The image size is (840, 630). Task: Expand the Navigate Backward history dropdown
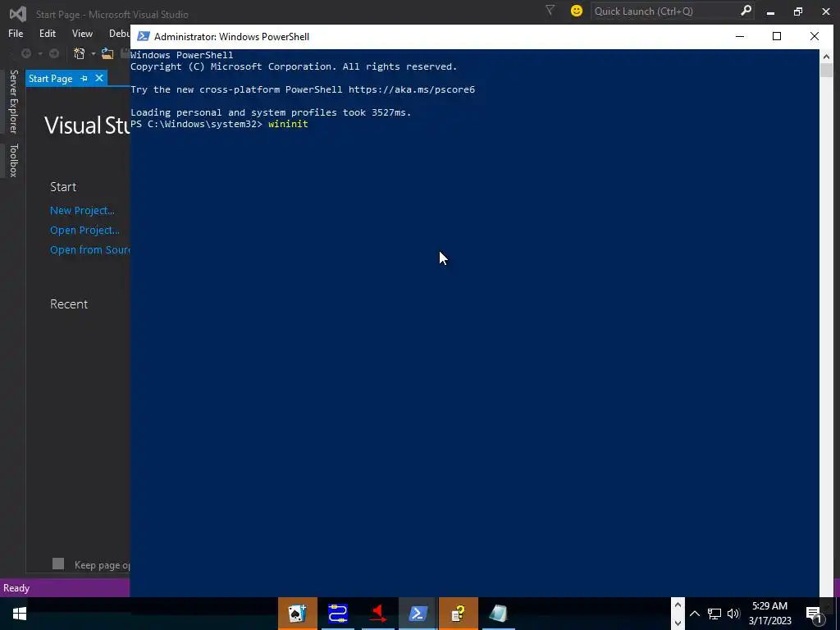(x=39, y=53)
